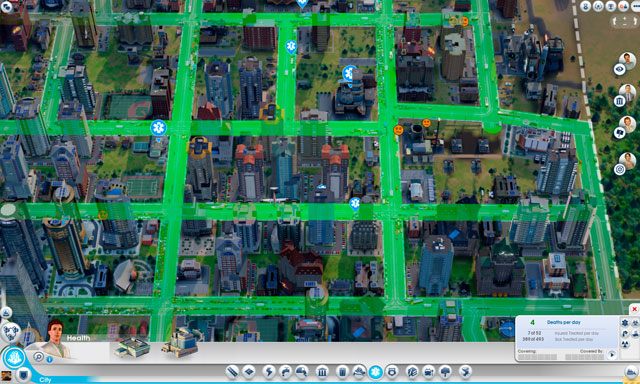640x384 pixels.
Task: Open the Parks tree icon
Action: (x=445, y=371)
